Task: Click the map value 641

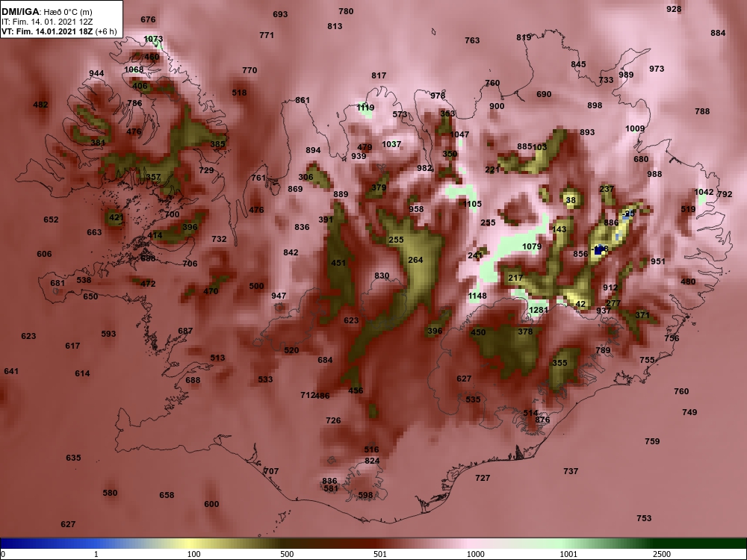Action: (x=11, y=371)
